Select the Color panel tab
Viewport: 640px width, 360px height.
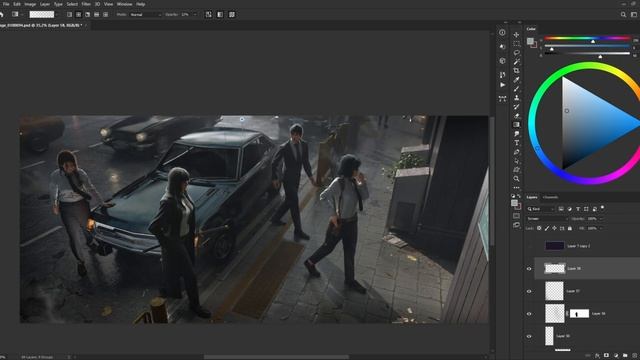pos(531,29)
